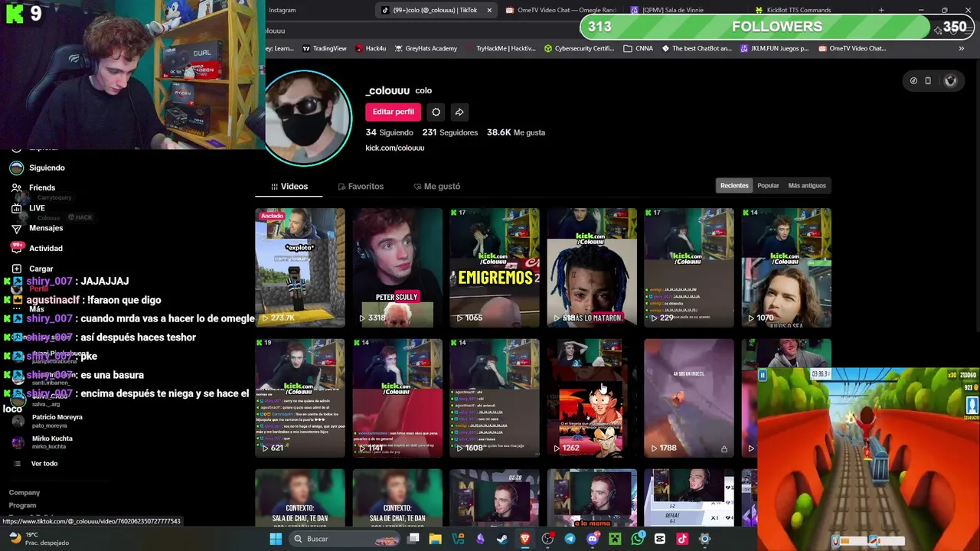Screen dimensions: 980x551
Task: Open the private video with 1788 views
Action: (689, 398)
